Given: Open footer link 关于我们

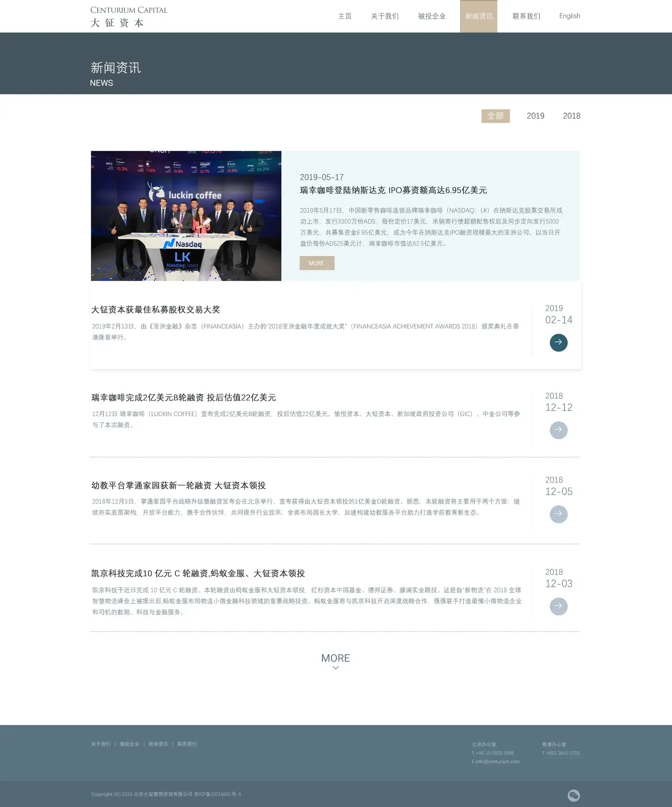Looking at the screenshot, I should point(101,744).
